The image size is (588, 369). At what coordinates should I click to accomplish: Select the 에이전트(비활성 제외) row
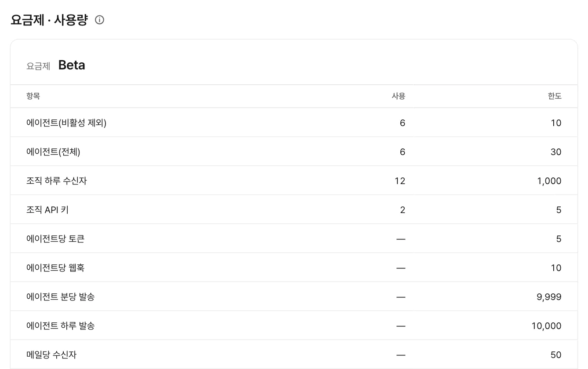tap(294, 123)
